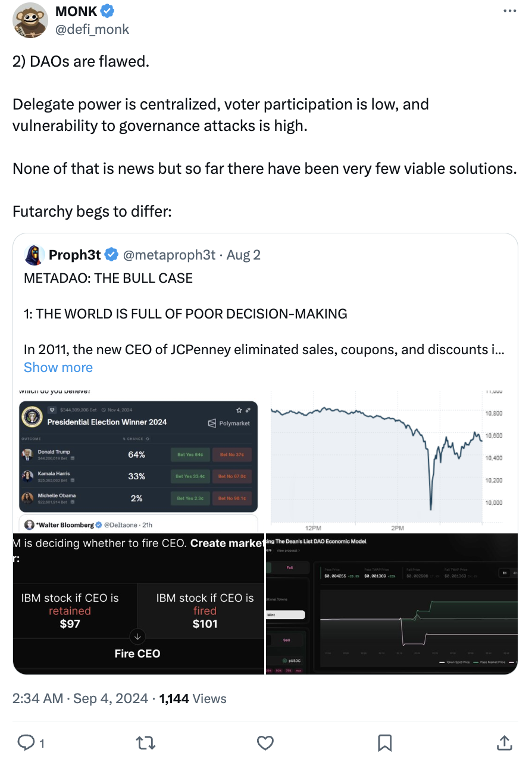Click MONK's blue verified badge
The image size is (532, 762).
coord(108,11)
